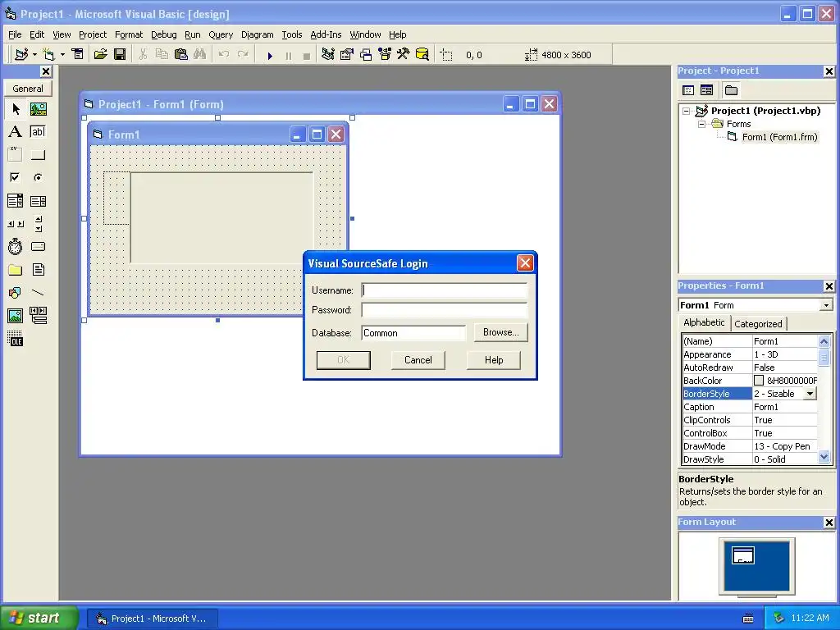Viewport: 840px width, 630px height.
Task: Select the CheckBox control tool
Action: click(16, 177)
